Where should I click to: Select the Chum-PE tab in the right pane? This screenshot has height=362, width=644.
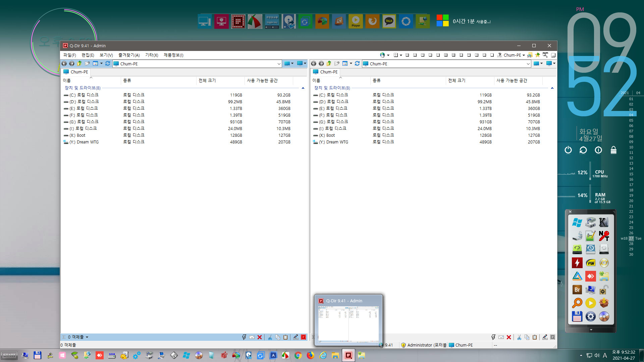pyautogui.click(x=325, y=72)
